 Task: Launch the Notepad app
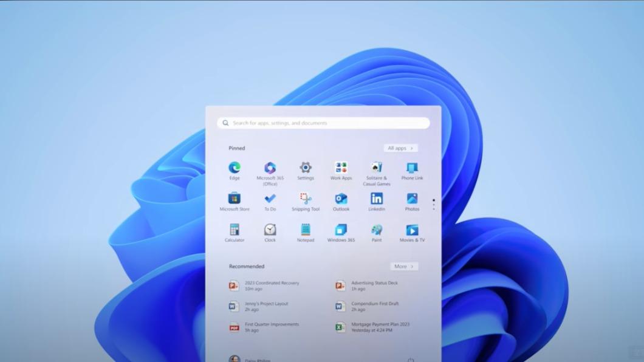point(306,233)
